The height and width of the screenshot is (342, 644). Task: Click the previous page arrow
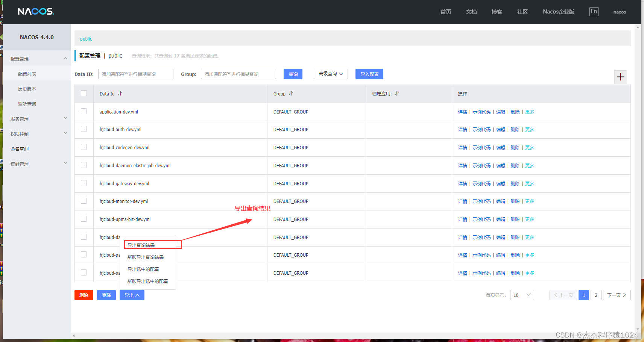[563, 295]
